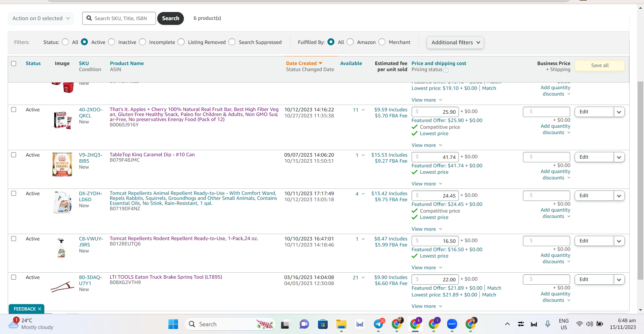The width and height of the screenshot is (644, 334).
Task: Check the row checkbox for TableTop King Caramel Dip
Action: point(14,155)
